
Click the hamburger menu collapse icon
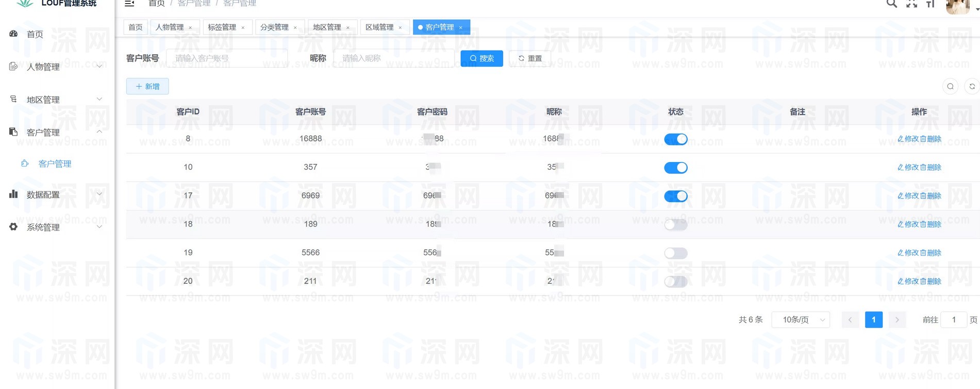[129, 4]
